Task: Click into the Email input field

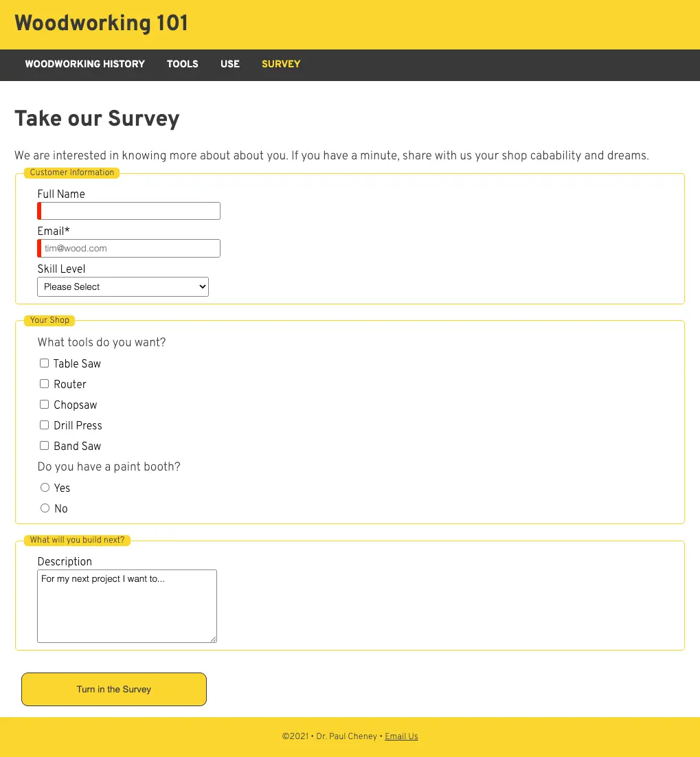Action: [129, 248]
